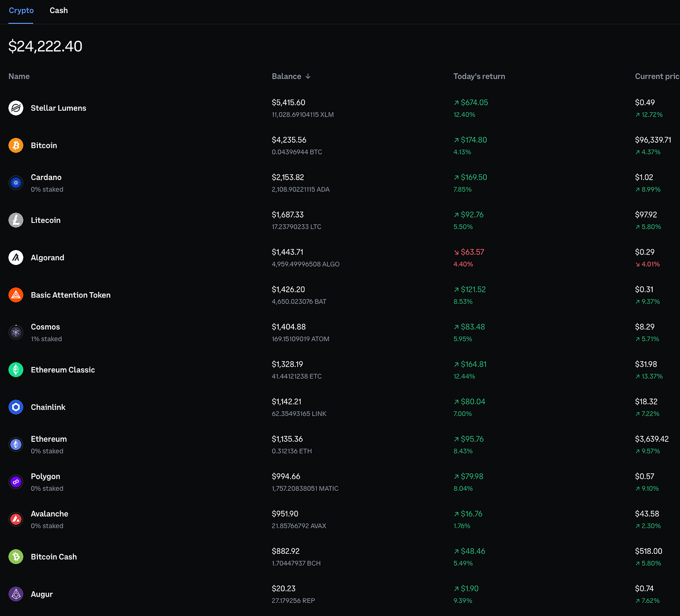The image size is (680, 616).
Task: Click the Avalanche red icon
Action: 16,519
